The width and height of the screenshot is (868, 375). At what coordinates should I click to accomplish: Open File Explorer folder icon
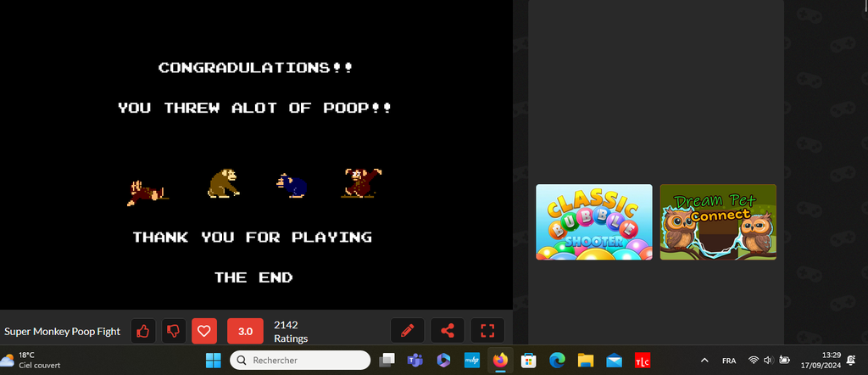pyautogui.click(x=585, y=361)
